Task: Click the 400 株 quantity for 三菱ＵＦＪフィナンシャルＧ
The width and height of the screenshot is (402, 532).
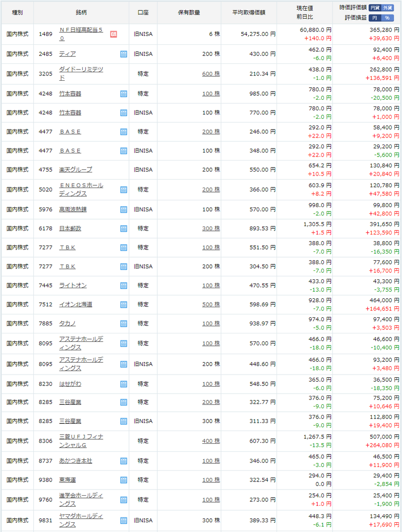Action: (x=211, y=441)
